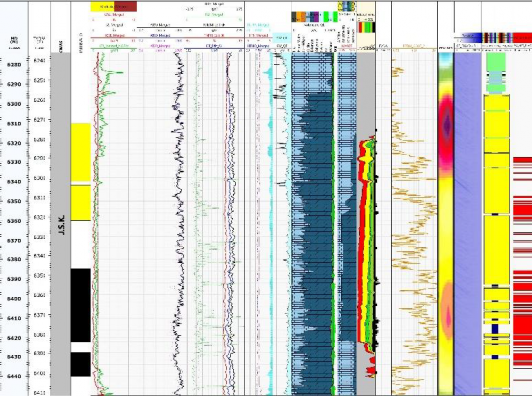532x396 pixels.
Task: Click the red-yellow-green legend in cream header
Action: [367, 27]
